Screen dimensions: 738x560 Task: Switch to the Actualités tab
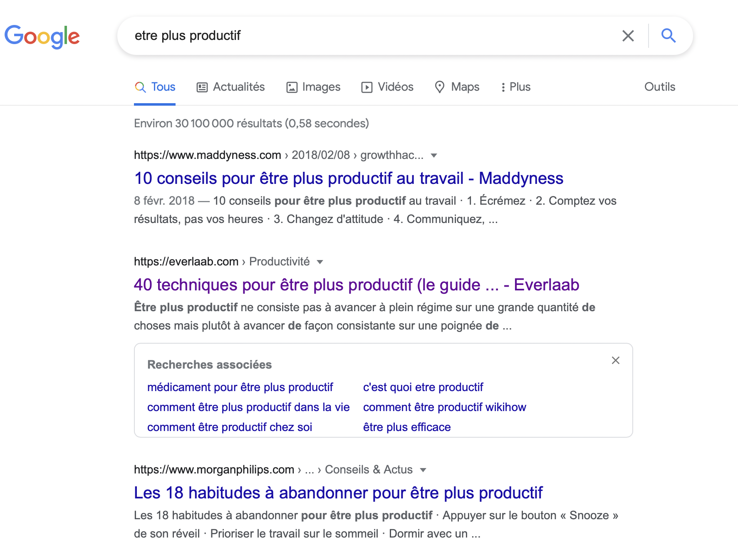[x=230, y=87]
